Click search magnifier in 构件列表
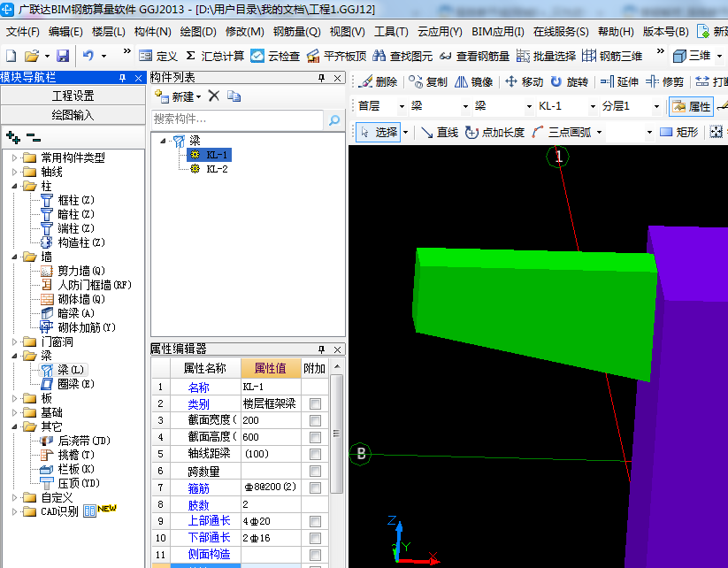The width and height of the screenshot is (728, 568). point(334,119)
